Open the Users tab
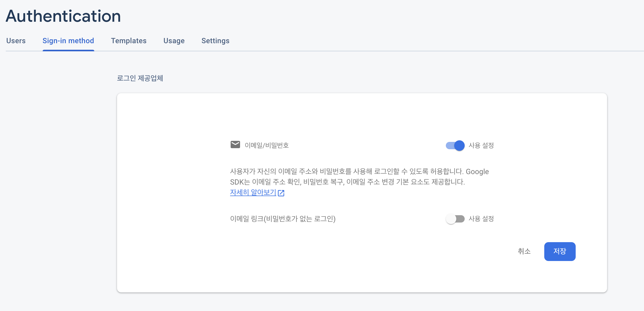Viewport: 644px width, 311px height. click(16, 41)
